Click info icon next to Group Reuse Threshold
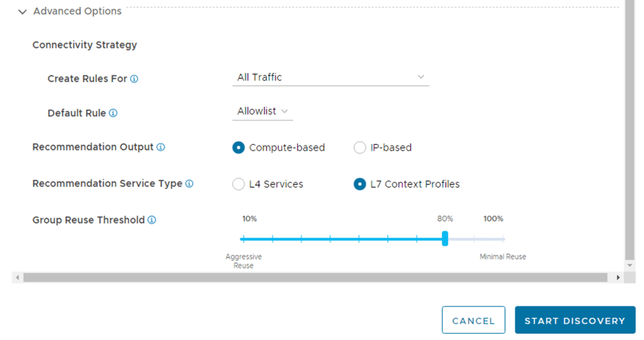The width and height of the screenshot is (644, 340). [x=152, y=220]
